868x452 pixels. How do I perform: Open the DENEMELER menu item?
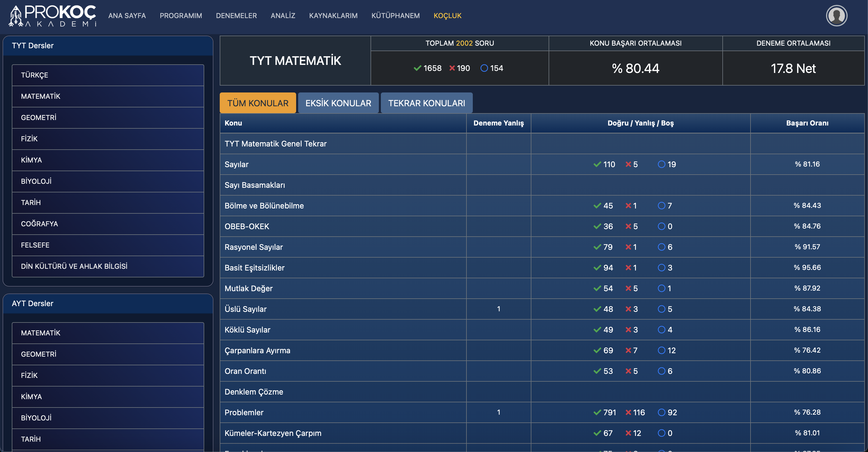pyautogui.click(x=236, y=16)
